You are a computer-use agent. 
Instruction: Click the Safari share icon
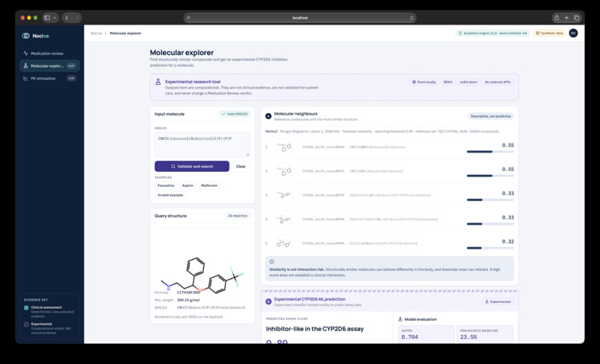[557, 18]
